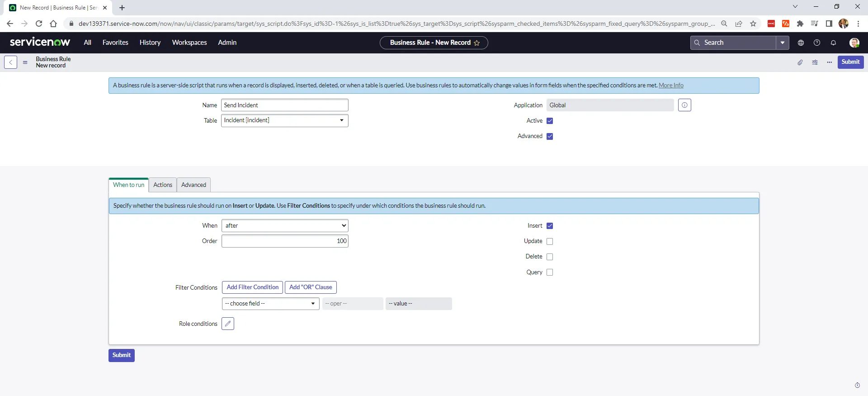This screenshot has width=868, height=396.
Task: Click the browser address bar URL
Action: (396, 24)
